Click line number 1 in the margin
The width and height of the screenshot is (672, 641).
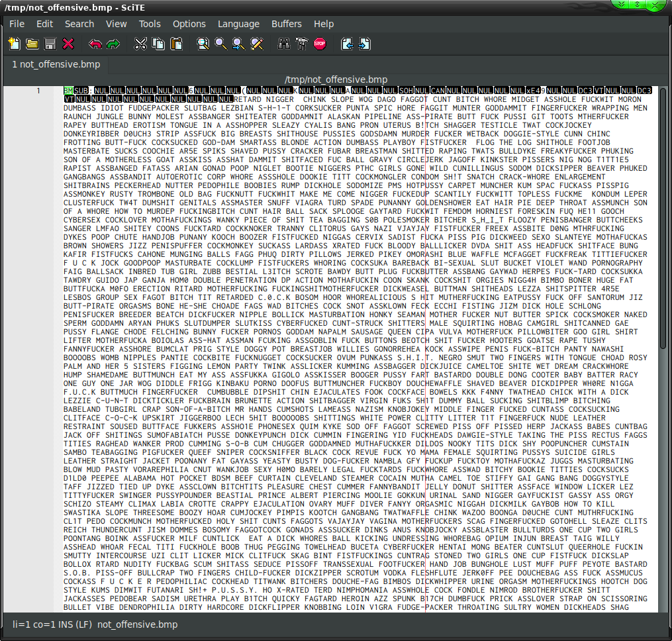pyautogui.click(x=38, y=91)
